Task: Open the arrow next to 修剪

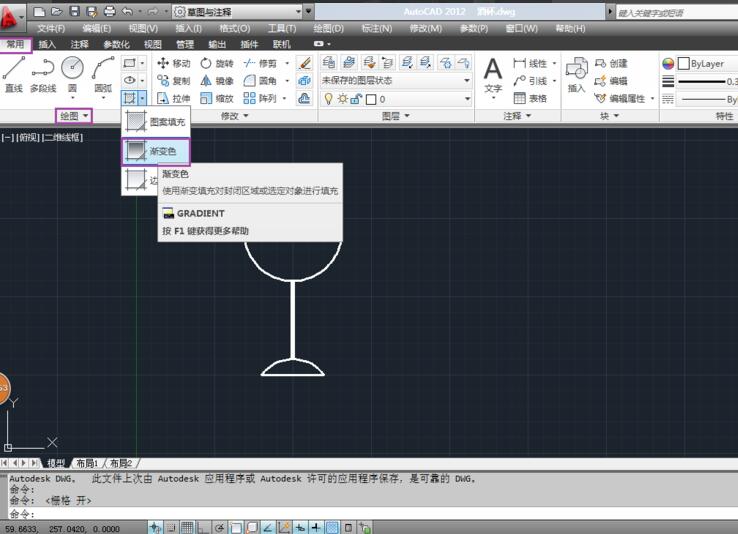Action: pos(287,63)
